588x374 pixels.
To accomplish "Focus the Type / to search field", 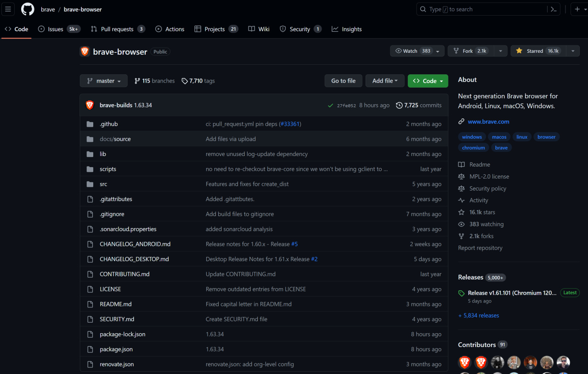I will point(481,9).
